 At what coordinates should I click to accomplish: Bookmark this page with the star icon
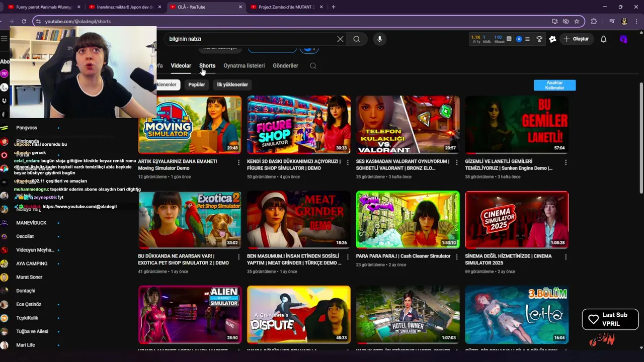[x=577, y=21]
